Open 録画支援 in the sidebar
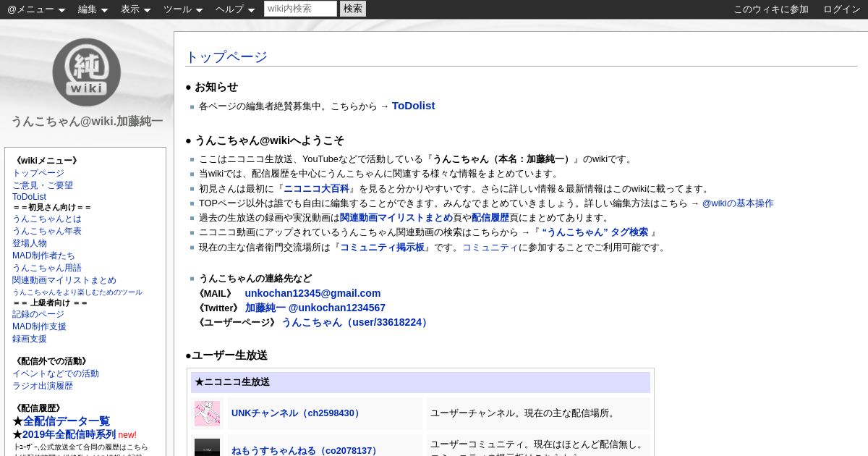 coord(30,339)
